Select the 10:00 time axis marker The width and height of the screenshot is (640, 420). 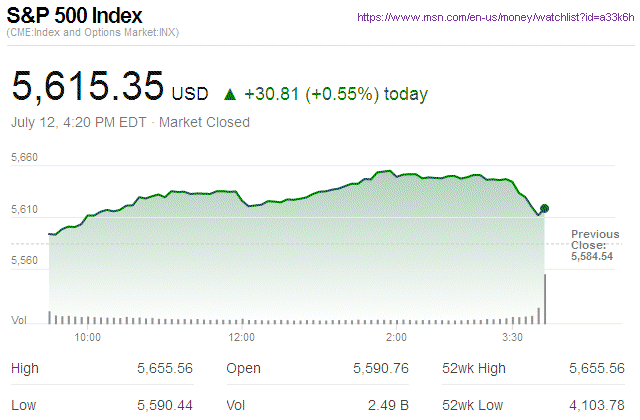pos(88,337)
